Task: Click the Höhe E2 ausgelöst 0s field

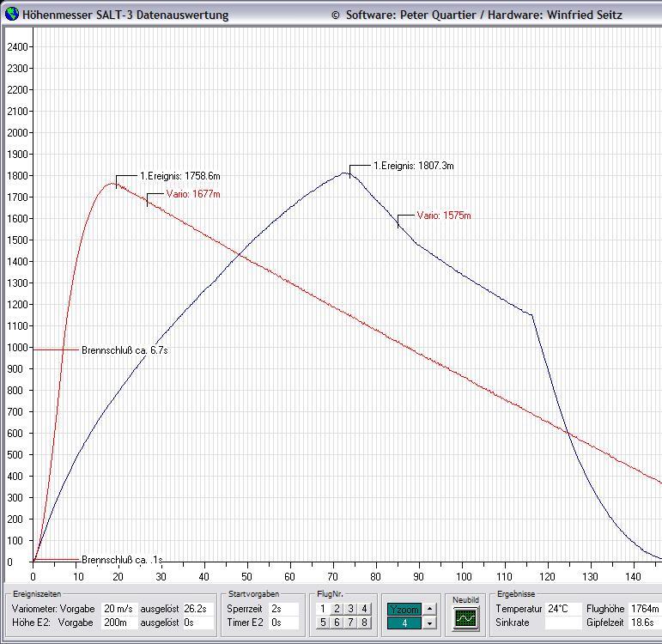Action: [197, 623]
